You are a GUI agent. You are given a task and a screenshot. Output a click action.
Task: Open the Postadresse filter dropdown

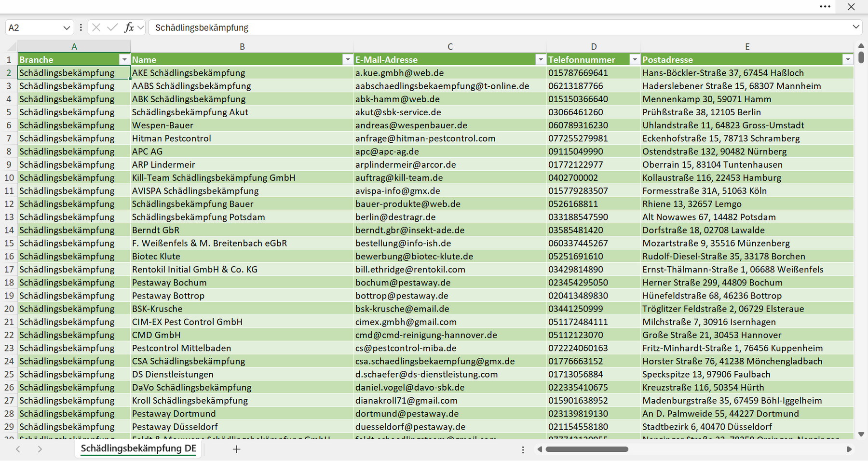(848, 59)
